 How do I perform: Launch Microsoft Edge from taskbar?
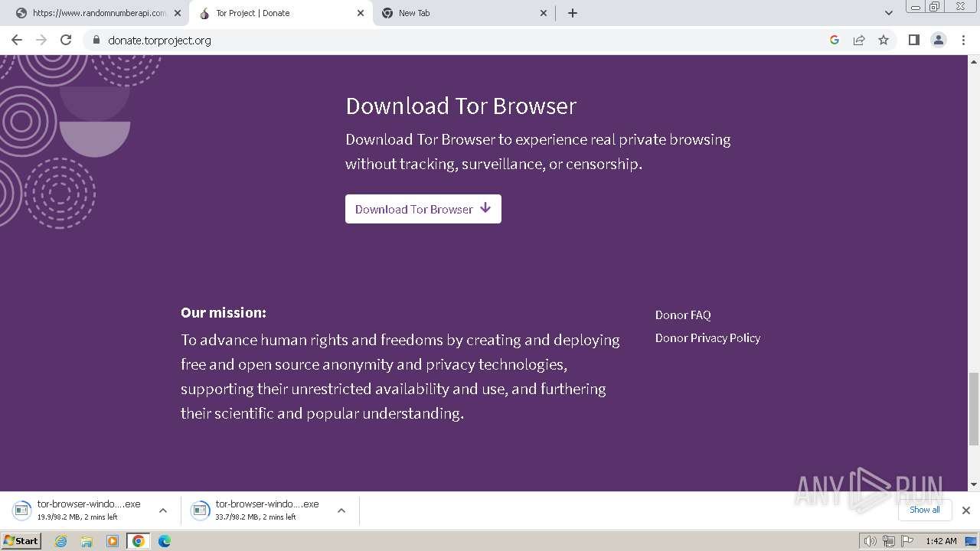165,541
